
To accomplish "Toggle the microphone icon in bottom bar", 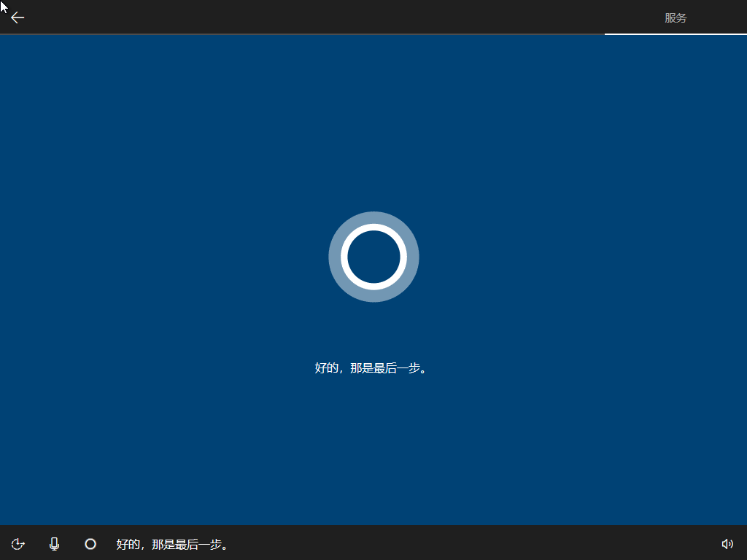I will point(54,544).
